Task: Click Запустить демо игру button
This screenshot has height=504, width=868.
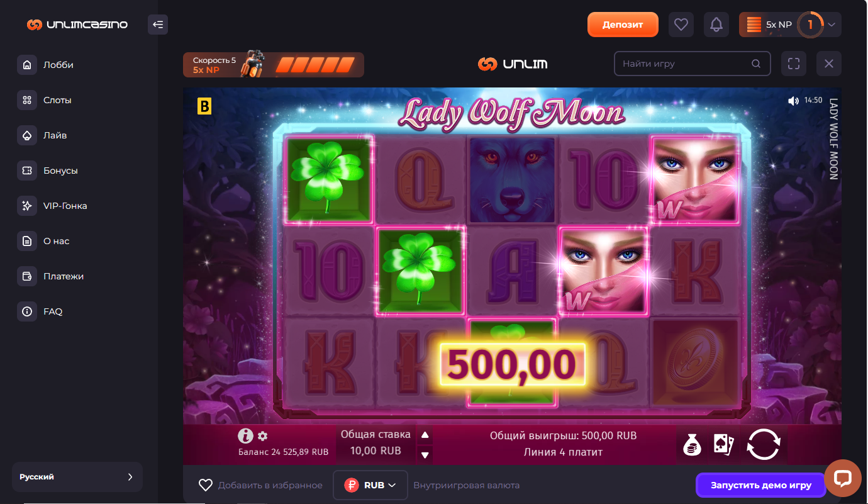Action: point(761,485)
